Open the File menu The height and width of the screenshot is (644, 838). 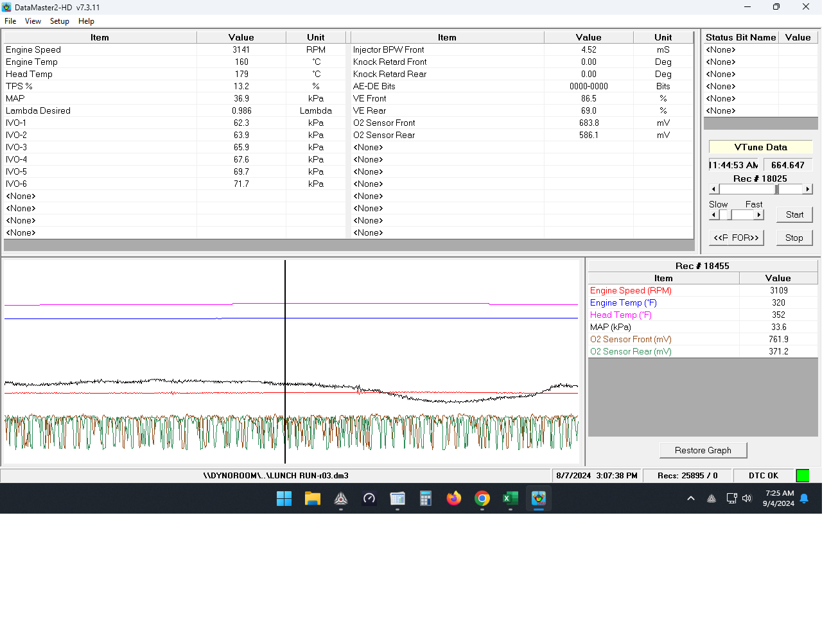(10, 21)
